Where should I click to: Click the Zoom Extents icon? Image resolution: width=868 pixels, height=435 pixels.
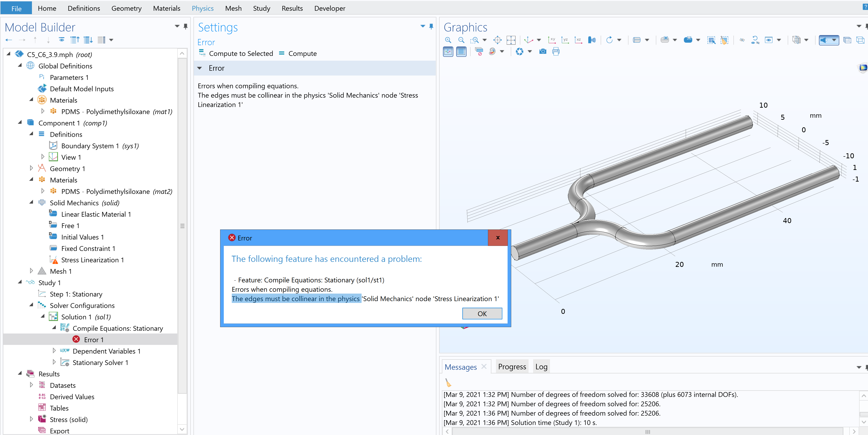click(x=511, y=40)
